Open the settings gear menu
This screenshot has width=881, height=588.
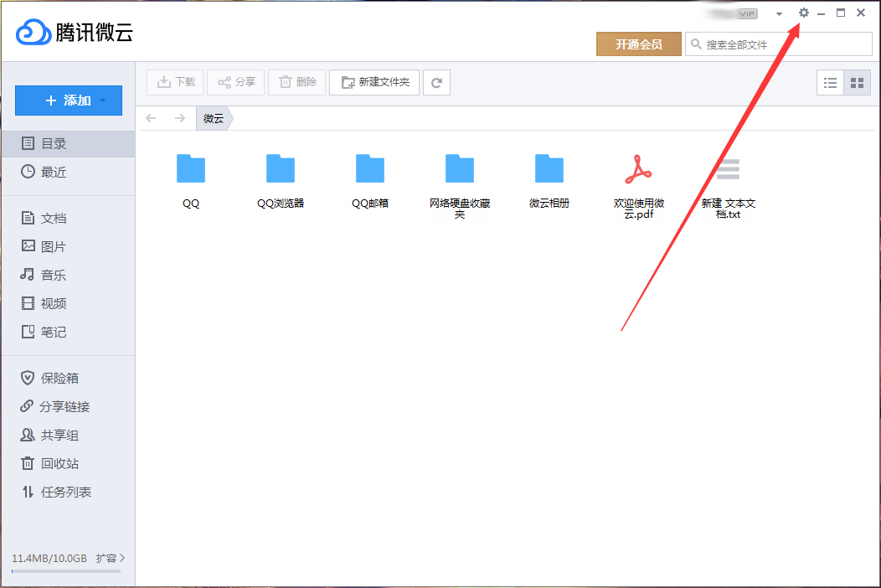tap(802, 13)
